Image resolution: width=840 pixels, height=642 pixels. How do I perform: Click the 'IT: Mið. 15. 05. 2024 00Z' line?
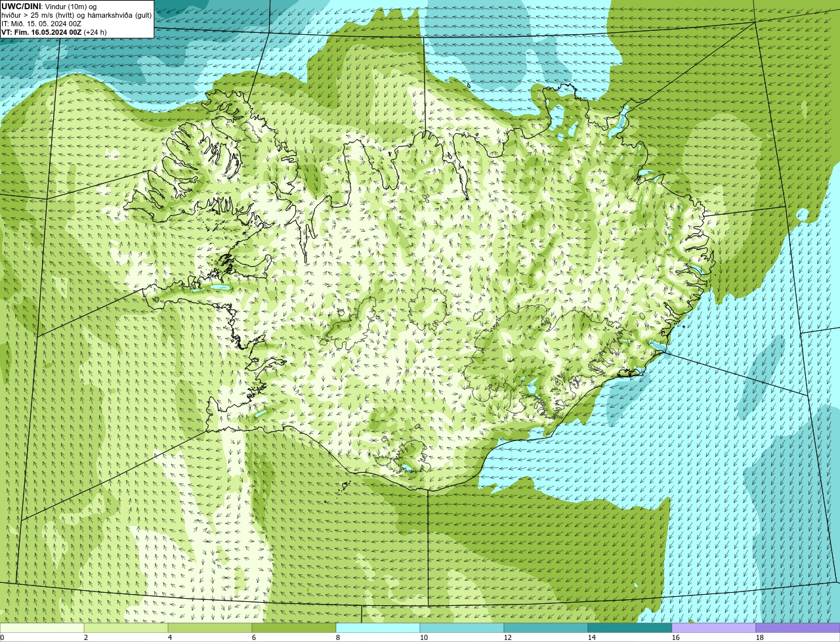coord(41,24)
